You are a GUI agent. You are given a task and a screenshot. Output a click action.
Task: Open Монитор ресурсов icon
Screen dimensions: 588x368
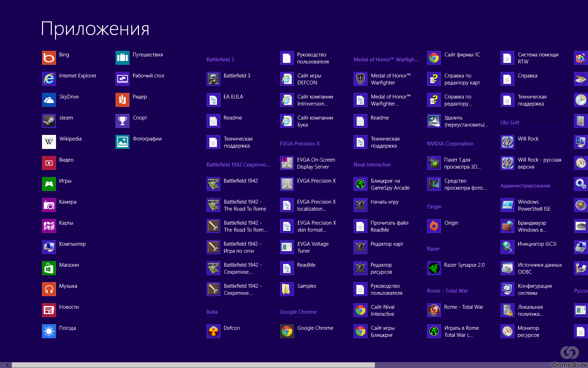coord(507,331)
